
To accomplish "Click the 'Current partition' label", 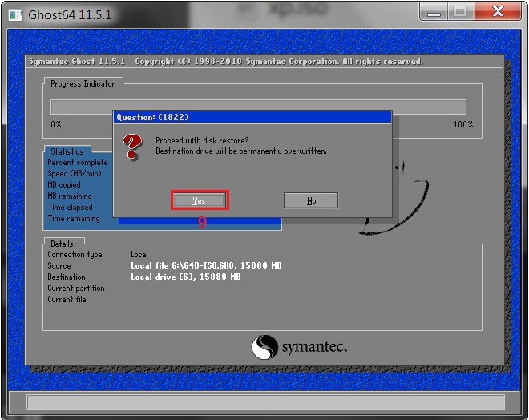I will [76, 288].
